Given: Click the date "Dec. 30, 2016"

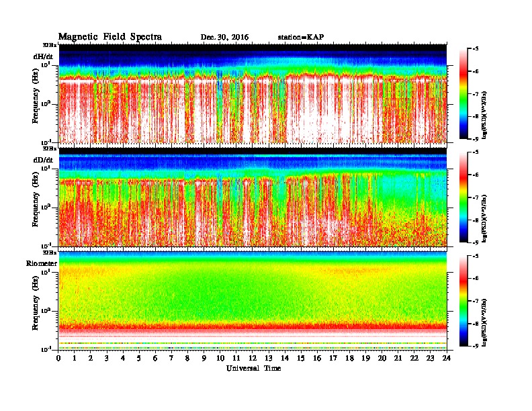Looking at the screenshot, I should 224,38.
